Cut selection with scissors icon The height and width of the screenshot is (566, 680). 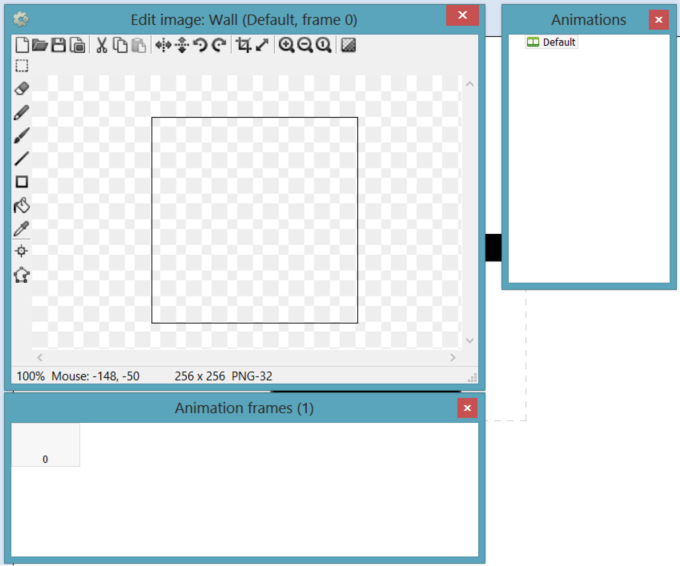pos(101,45)
